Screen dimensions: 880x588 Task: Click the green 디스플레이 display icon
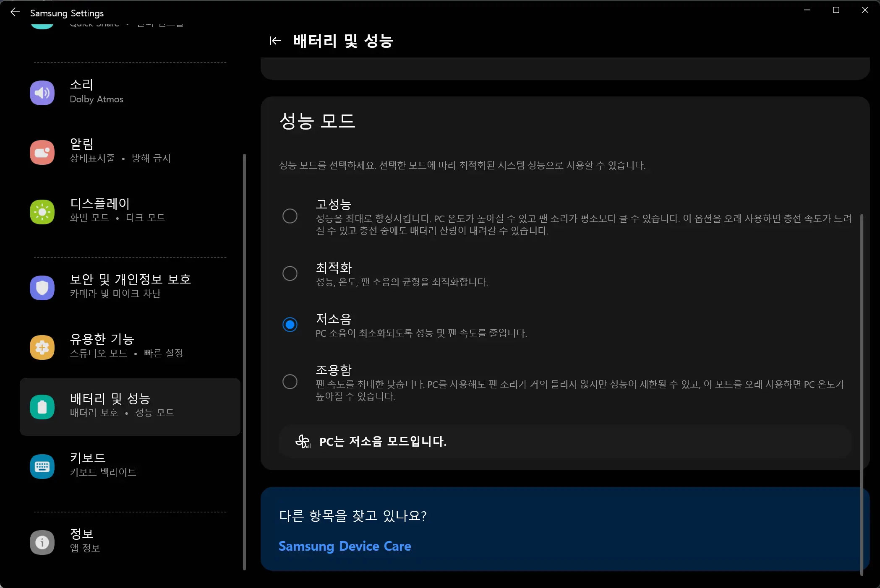pyautogui.click(x=42, y=212)
